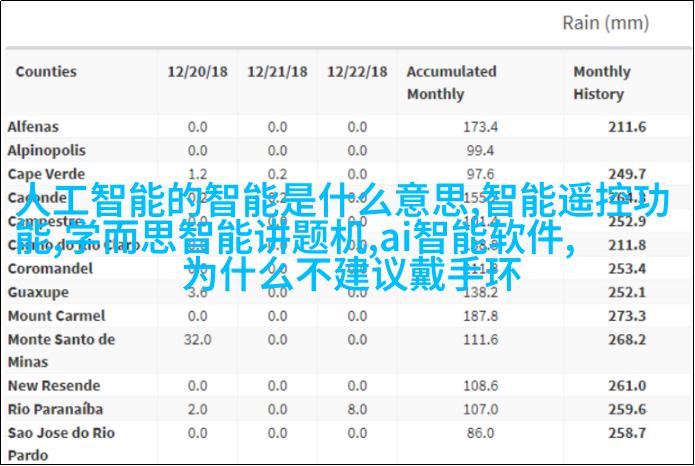Screen dimensions: 695x466
Task: Click the 12/20/18 column header
Action: (196, 72)
